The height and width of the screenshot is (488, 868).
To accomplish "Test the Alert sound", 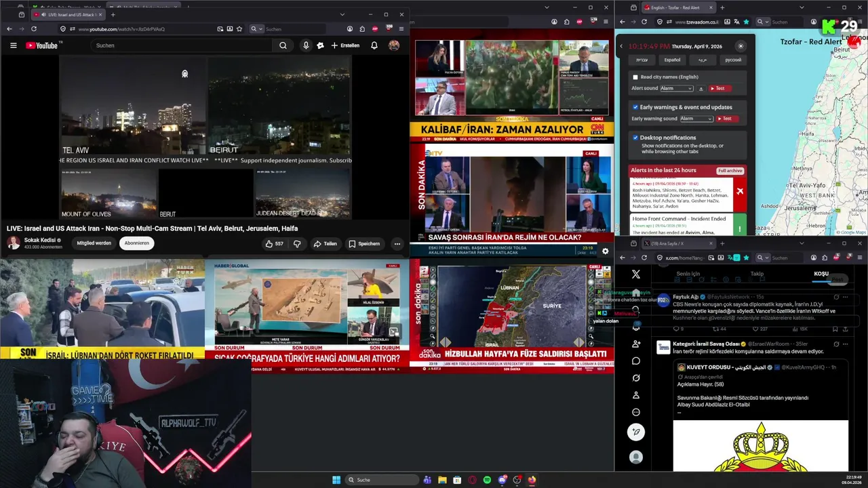I will pos(720,89).
